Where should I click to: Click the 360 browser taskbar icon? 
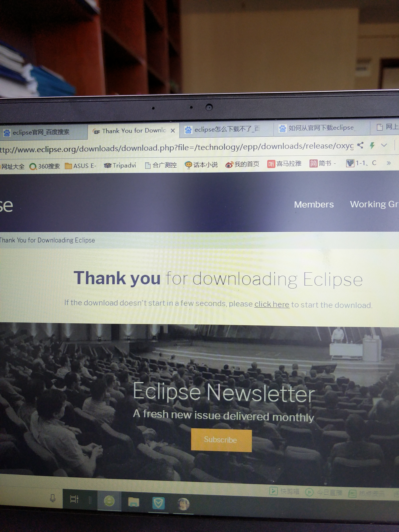click(109, 501)
